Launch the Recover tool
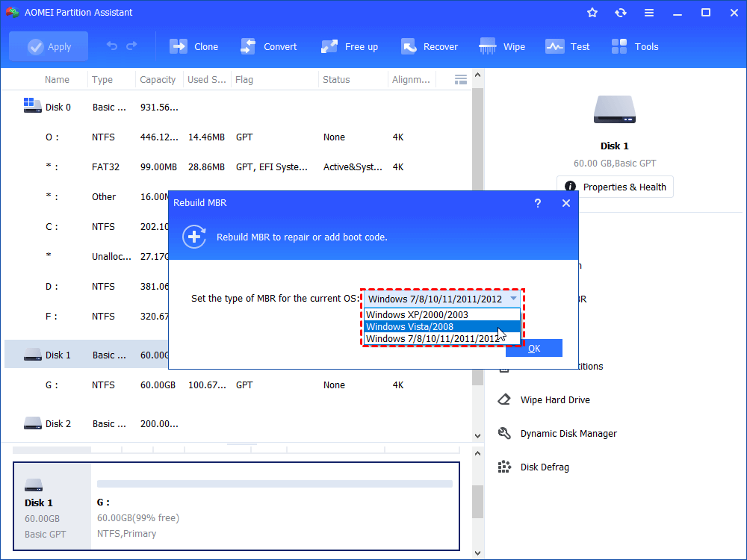 pyautogui.click(x=409, y=46)
